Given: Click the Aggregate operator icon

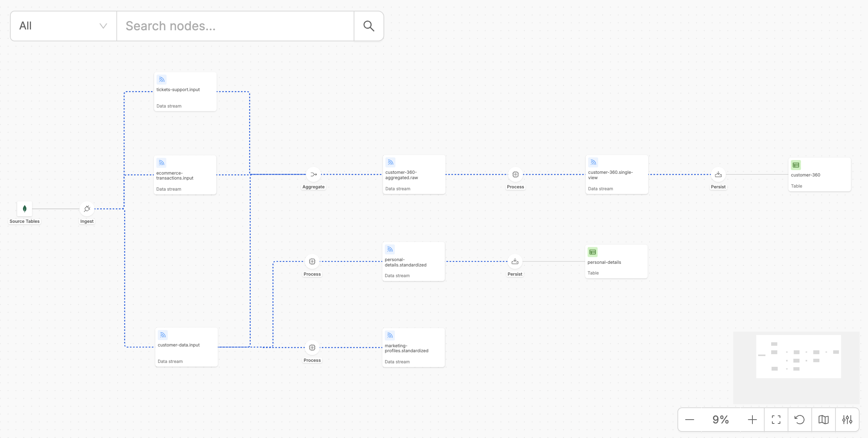Looking at the screenshot, I should coord(313,174).
